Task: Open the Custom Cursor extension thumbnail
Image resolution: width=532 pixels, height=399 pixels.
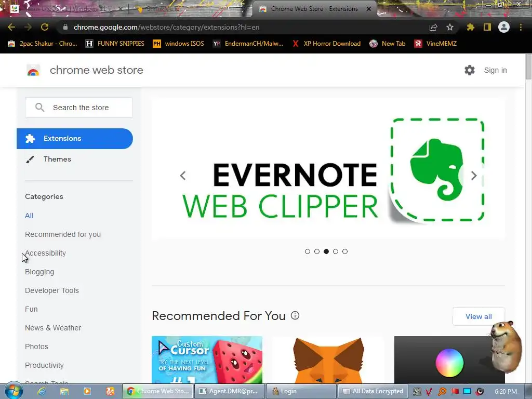Action: [207, 360]
